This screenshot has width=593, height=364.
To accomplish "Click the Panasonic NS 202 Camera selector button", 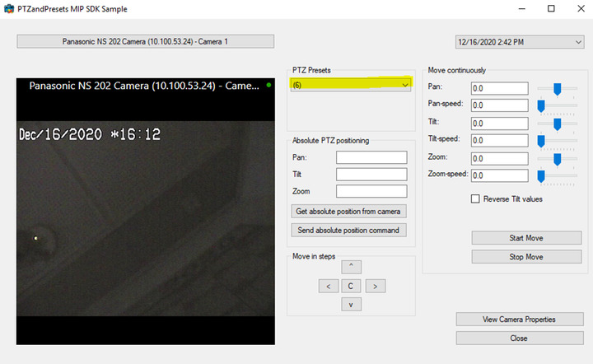I will (146, 41).
